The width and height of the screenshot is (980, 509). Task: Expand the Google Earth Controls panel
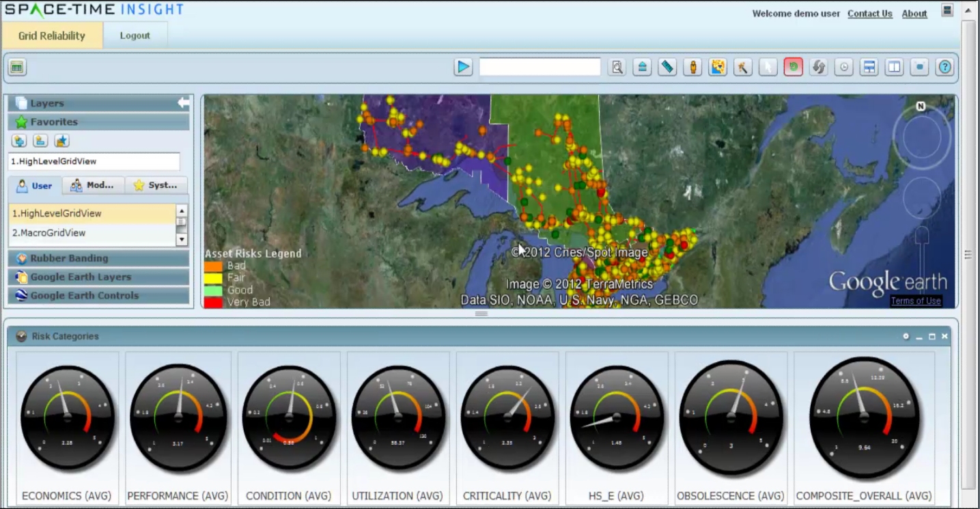coord(98,295)
